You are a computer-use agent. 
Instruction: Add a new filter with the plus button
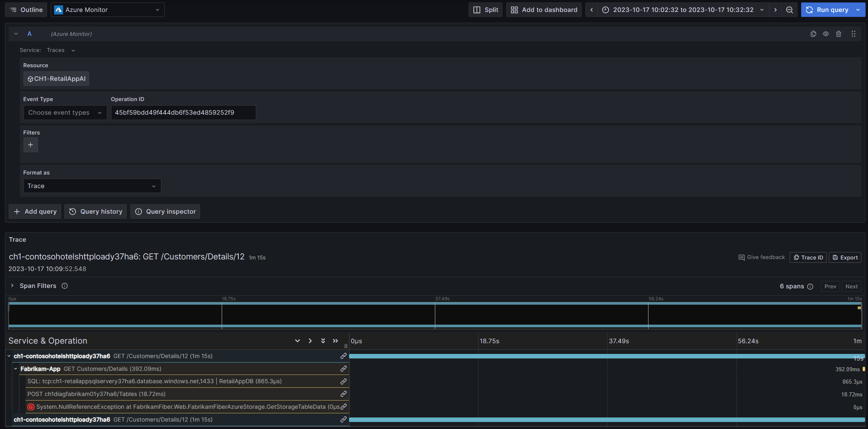coord(31,145)
